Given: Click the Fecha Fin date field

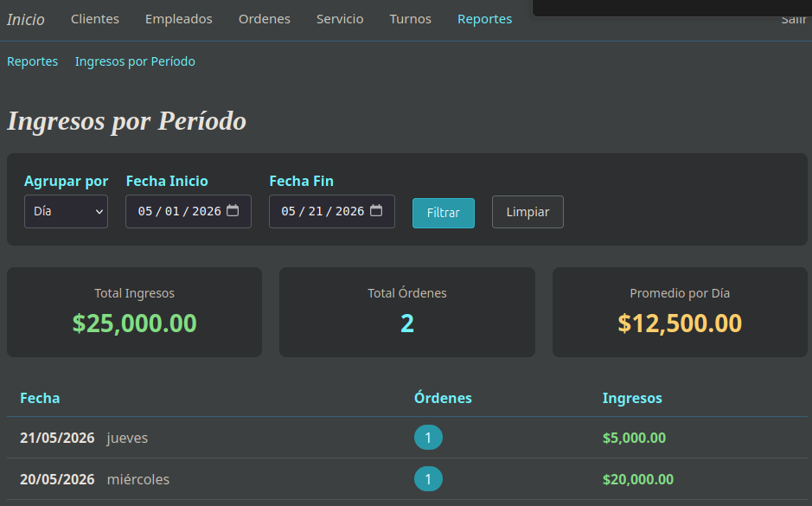Looking at the screenshot, I should point(332,211).
